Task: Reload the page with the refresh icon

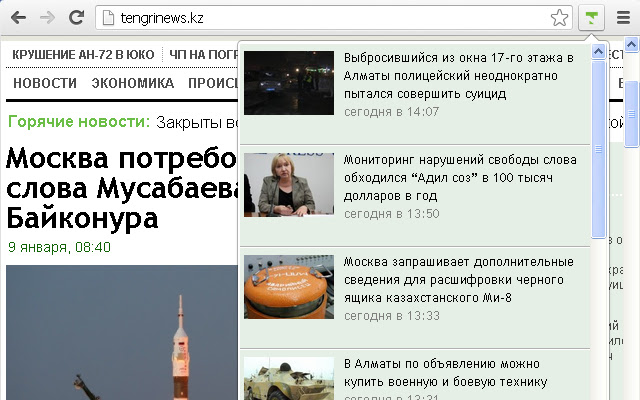Action: (76, 18)
